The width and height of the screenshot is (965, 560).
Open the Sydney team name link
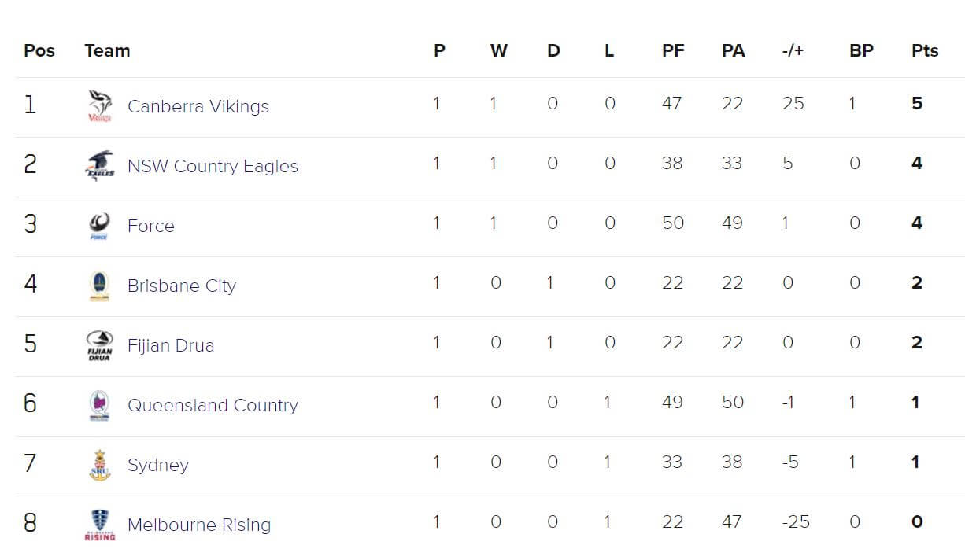158,465
